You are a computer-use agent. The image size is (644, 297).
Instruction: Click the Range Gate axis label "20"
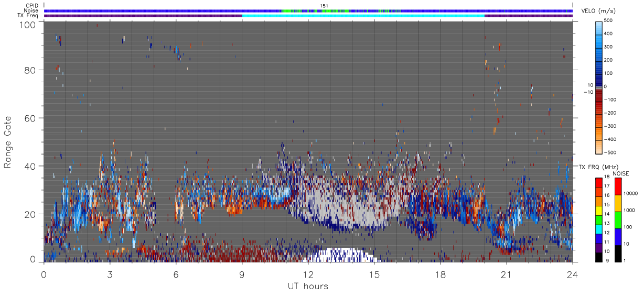click(x=30, y=214)
